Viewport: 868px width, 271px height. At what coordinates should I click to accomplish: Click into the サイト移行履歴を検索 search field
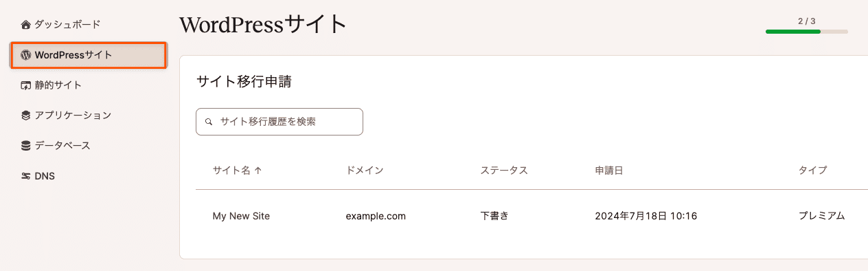pyautogui.click(x=279, y=122)
